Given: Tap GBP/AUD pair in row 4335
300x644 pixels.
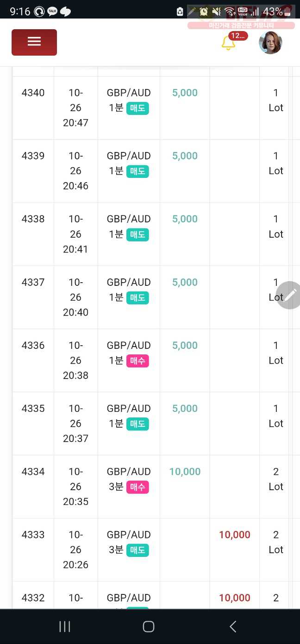Looking at the screenshot, I should coord(129,409).
